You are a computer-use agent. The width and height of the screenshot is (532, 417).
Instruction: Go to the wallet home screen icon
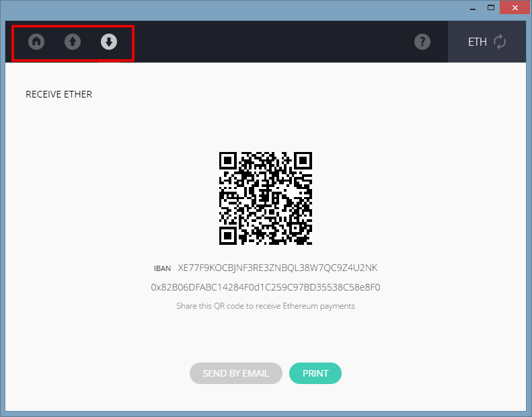click(36, 42)
